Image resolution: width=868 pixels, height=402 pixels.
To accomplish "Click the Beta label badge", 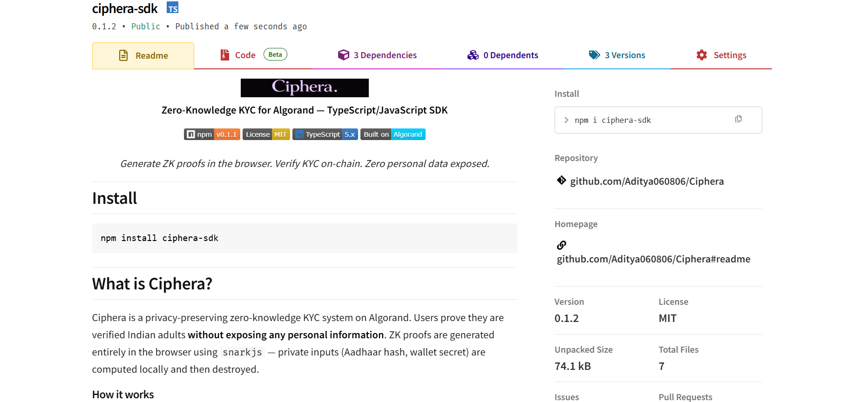I will 275,54.
